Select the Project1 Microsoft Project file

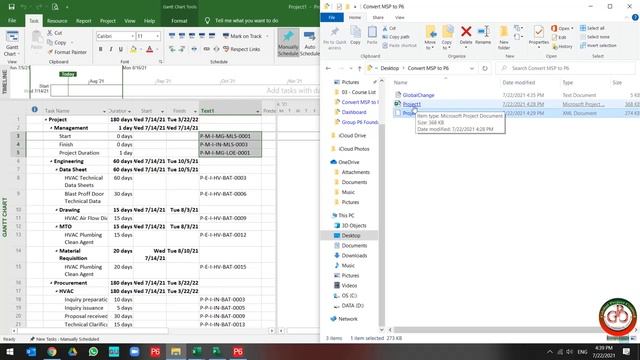coord(411,104)
